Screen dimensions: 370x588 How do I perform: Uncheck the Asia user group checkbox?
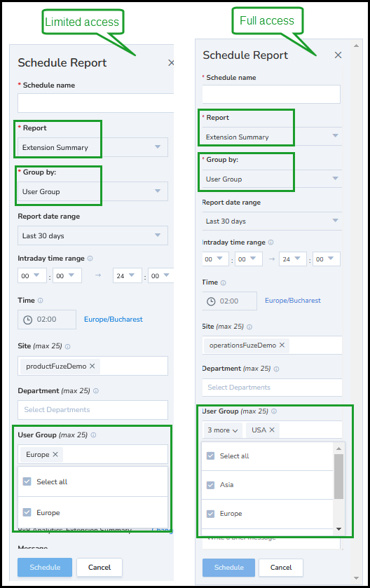(211, 485)
